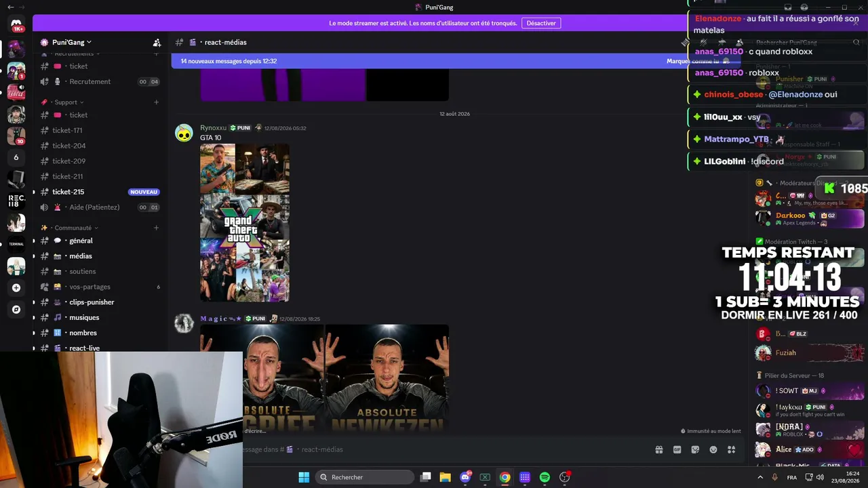868x488 pixels.
Task: Open the ticket-215 channel marked NOUVEAU
Action: tap(100, 192)
